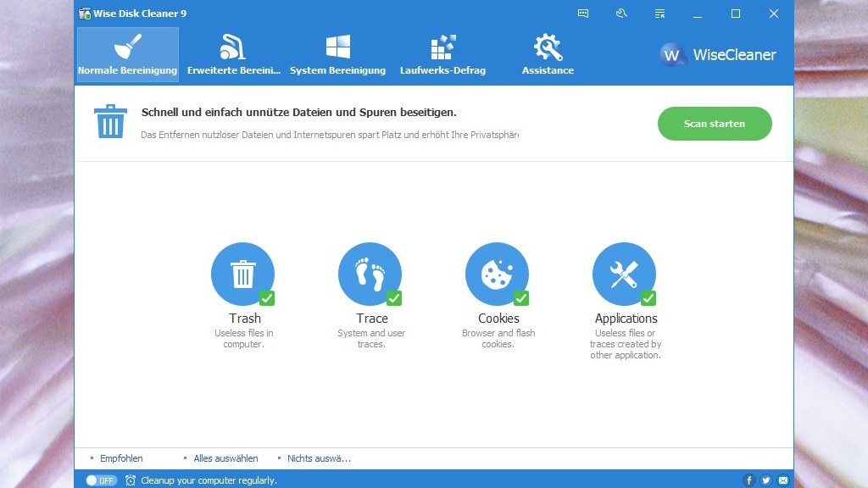This screenshot has height=488, width=868.
Task: Click the WiseCleaner logo
Action: pos(718,55)
